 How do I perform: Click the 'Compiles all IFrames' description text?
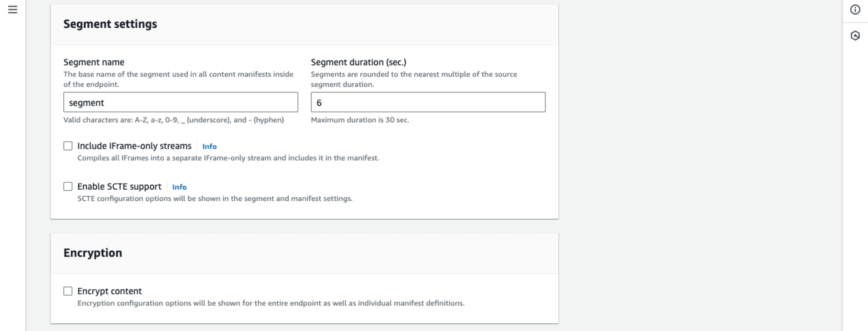(228, 158)
